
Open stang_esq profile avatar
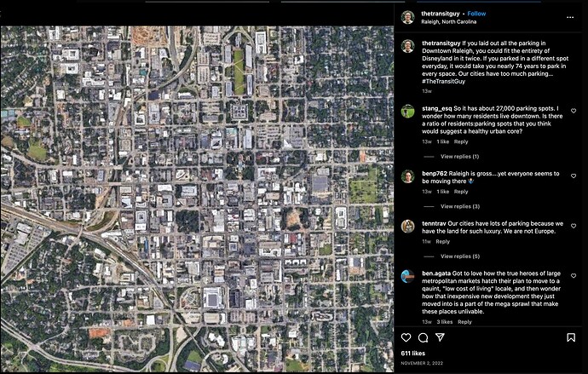tap(407, 112)
